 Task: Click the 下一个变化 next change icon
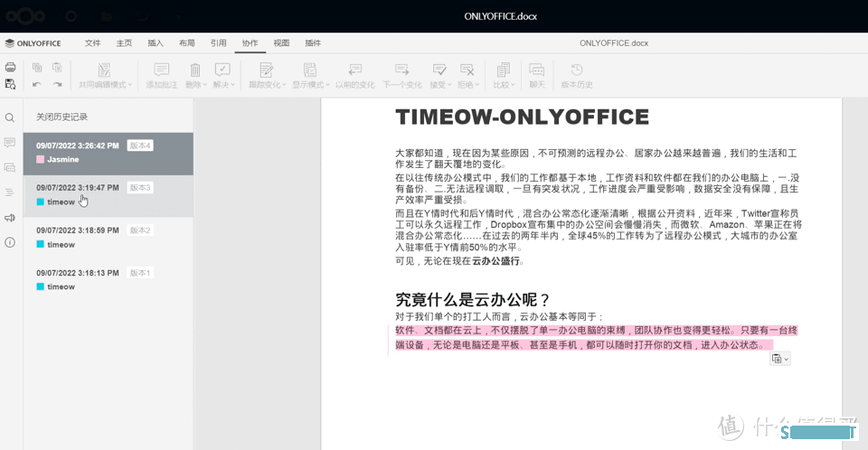pyautogui.click(x=402, y=70)
